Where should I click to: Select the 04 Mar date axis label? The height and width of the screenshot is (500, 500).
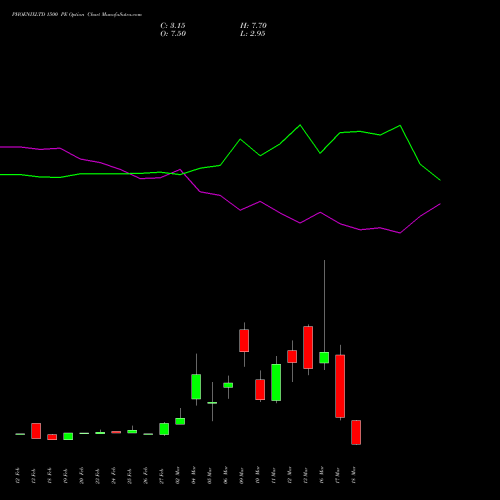194,476
